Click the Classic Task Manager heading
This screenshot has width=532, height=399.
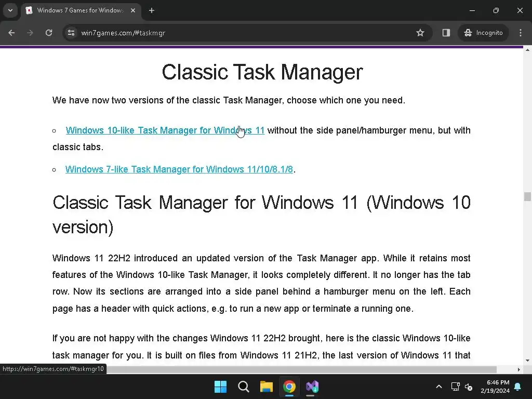[x=262, y=72]
